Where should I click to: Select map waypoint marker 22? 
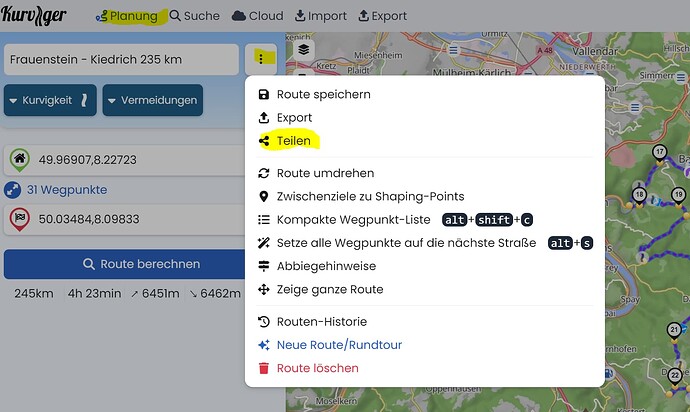point(675,377)
